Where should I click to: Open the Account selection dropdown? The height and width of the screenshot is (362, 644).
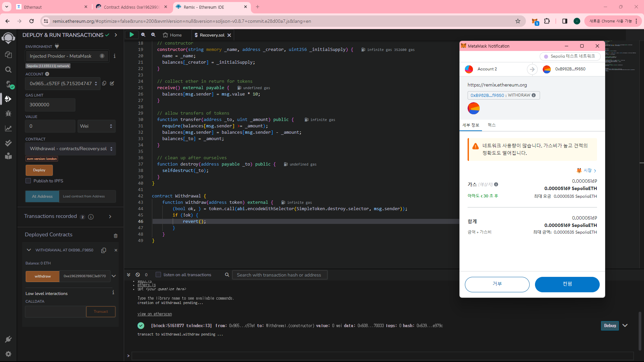tap(62, 83)
